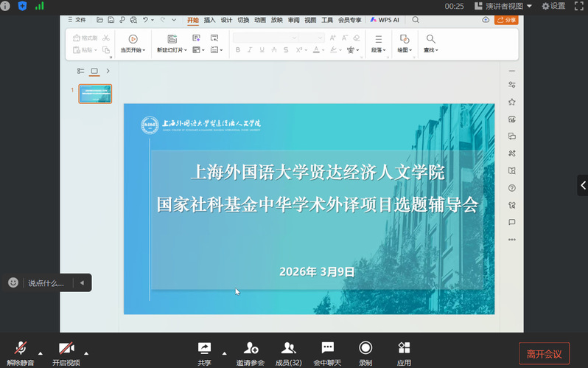Toggle fullscreen mode icon at top-right
Viewport: 588px width, 368px height.
click(579, 6)
